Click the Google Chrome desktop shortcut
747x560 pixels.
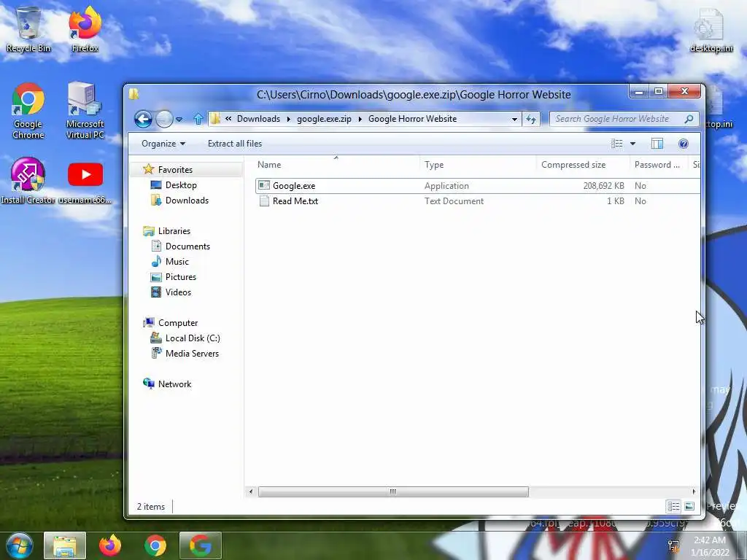pyautogui.click(x=28, y=111)
